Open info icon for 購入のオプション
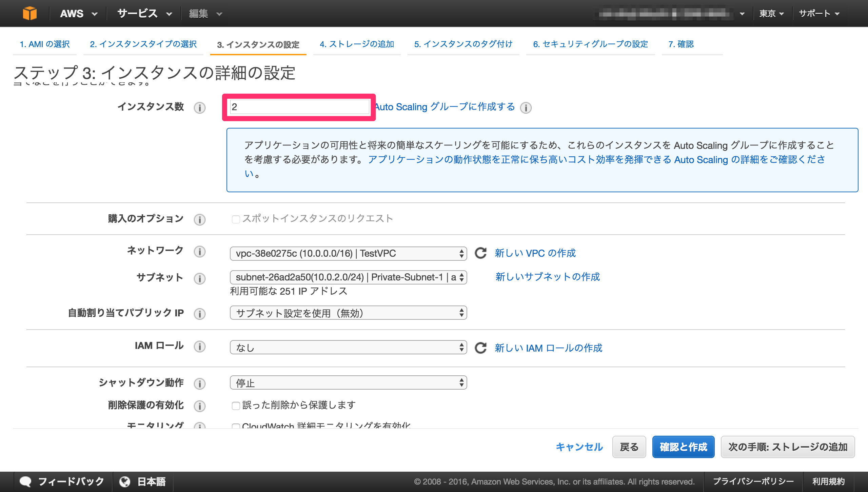Screen dimensions: 868x492 [200, 219]
